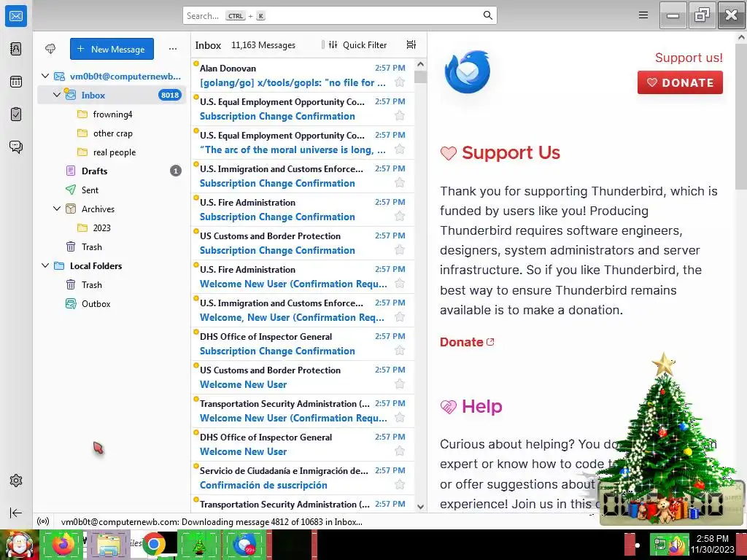Select the "real people" folder

pos(112,152)
